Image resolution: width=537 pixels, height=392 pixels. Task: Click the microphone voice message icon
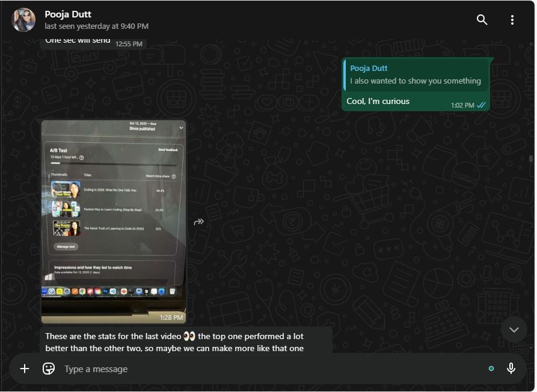click(511, 369)
